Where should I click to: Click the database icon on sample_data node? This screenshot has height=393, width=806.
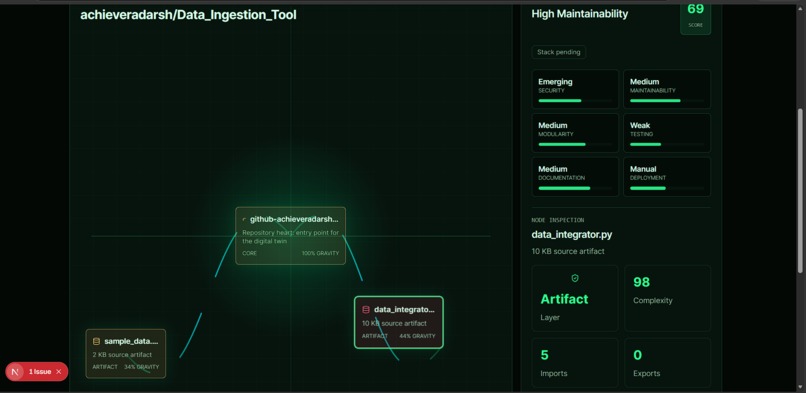(96, 341)
